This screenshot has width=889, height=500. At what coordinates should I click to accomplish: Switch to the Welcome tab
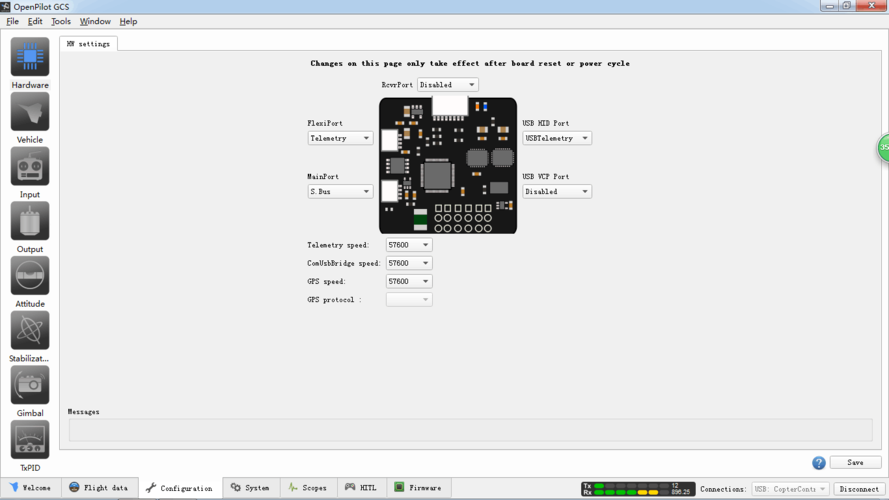coord(31,488)
